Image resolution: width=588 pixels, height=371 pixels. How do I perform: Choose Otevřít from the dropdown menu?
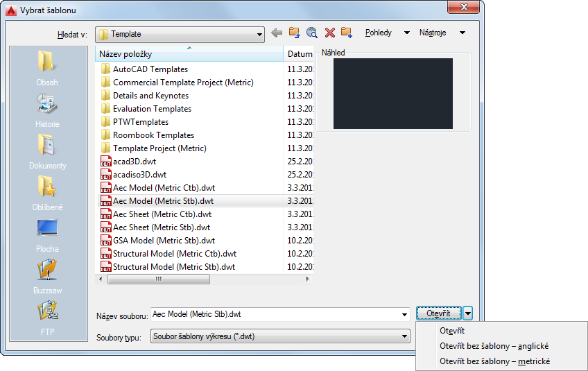point(452,331)
